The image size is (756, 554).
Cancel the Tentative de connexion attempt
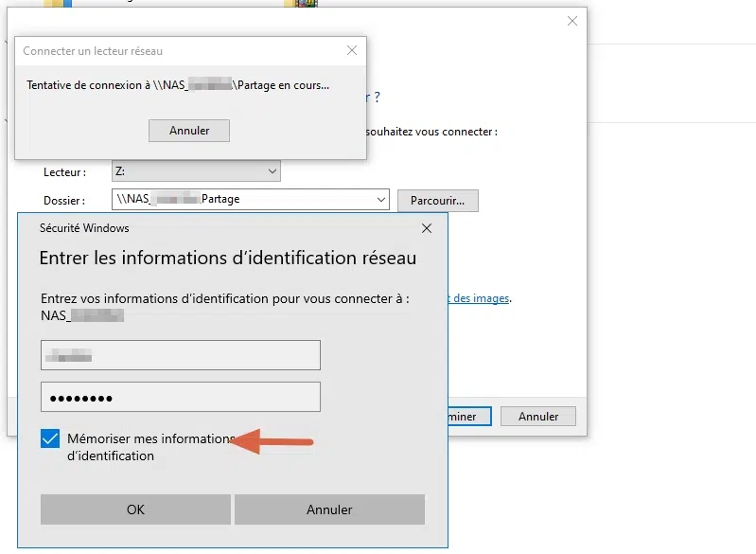[x=189, y=131]
